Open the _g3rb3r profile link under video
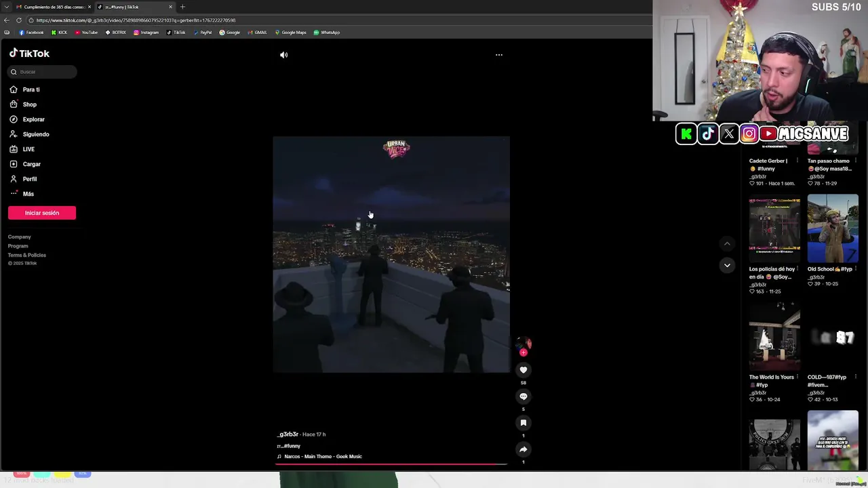868x488 pixels. pyautogui.click(x=288, y=434)
